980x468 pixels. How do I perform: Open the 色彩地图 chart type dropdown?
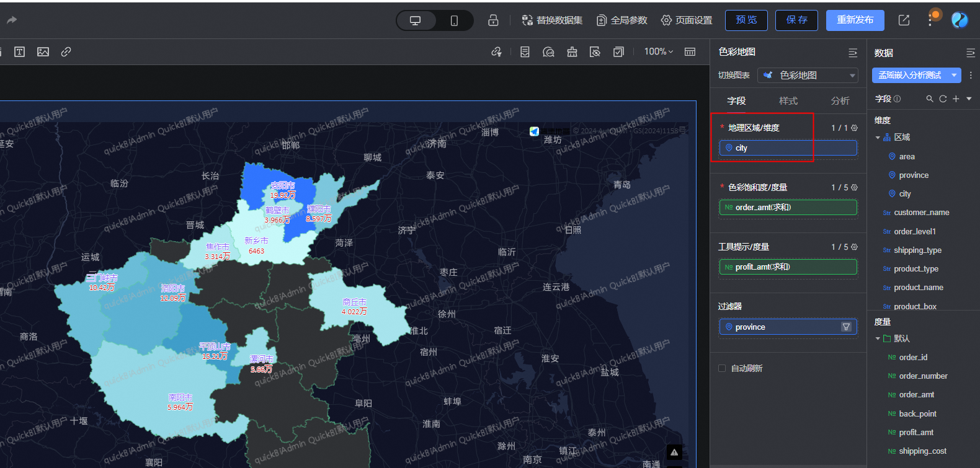[808, 75]
